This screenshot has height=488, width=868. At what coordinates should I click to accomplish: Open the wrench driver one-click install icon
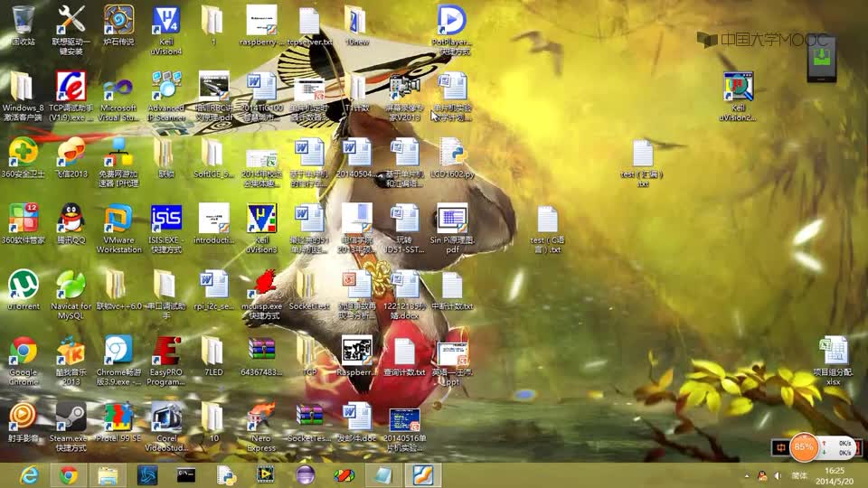[x=71, y=31]
